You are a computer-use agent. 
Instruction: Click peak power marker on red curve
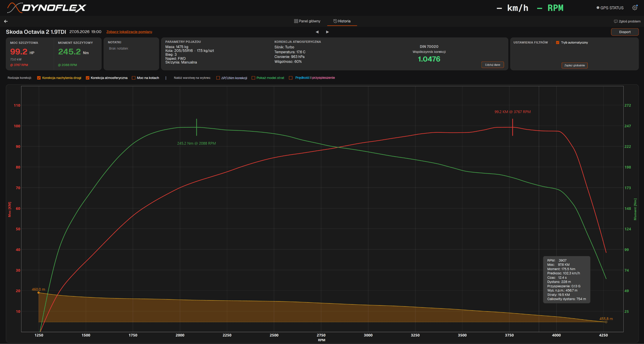pos(512,127)
